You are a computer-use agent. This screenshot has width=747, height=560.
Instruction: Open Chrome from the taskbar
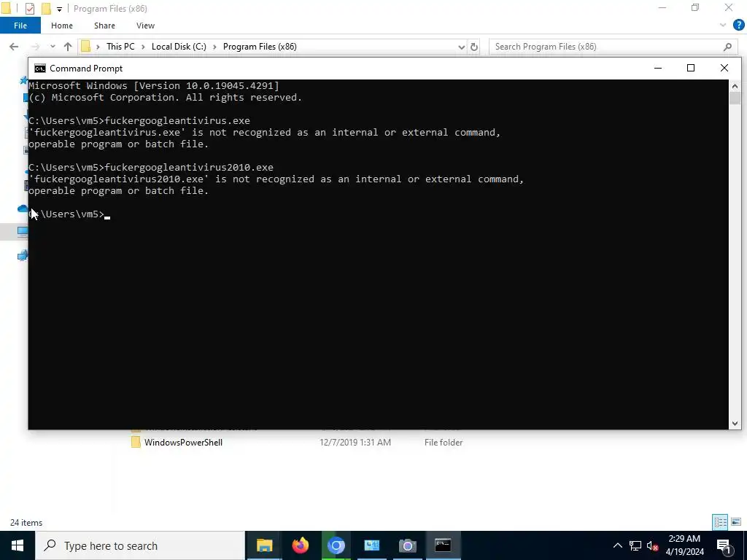click(x=336, y=545)
